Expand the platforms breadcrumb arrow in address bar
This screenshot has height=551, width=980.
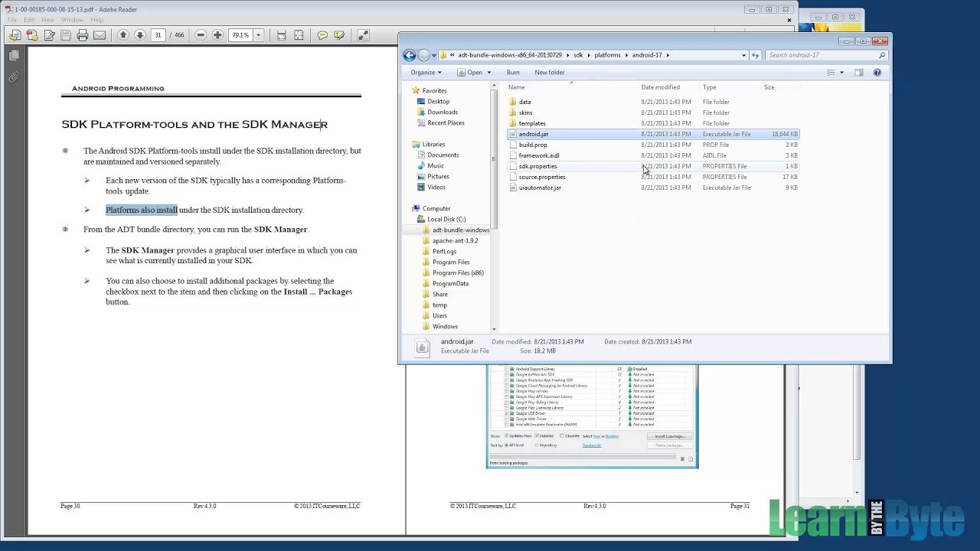pos(626,55)
